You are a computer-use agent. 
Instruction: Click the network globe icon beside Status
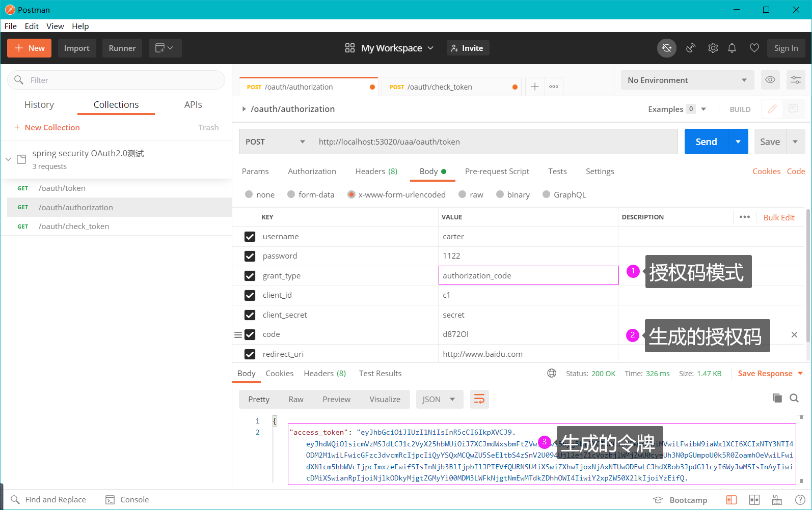[552, 373]
